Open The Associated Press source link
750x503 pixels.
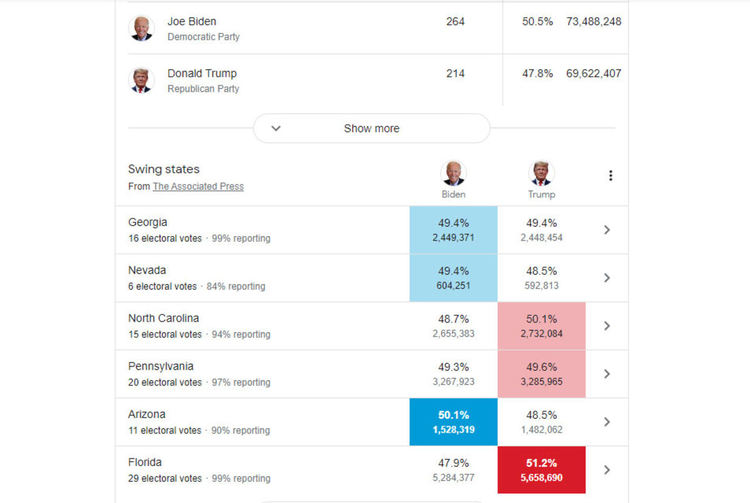[x=198, y=186]
